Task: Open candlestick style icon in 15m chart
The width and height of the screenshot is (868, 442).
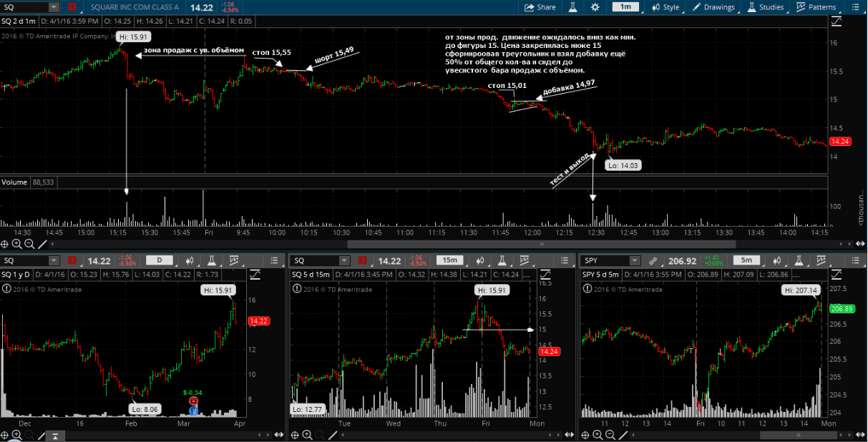Action: coord(481,261)
